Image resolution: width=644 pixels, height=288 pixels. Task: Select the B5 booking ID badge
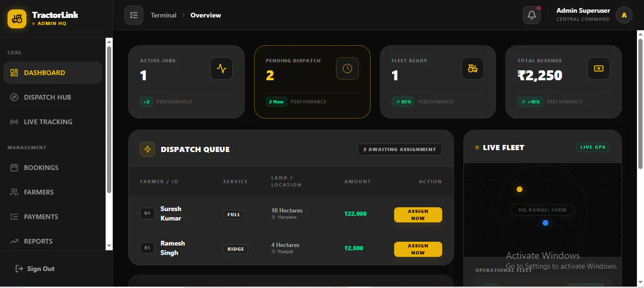coord(147,248)
